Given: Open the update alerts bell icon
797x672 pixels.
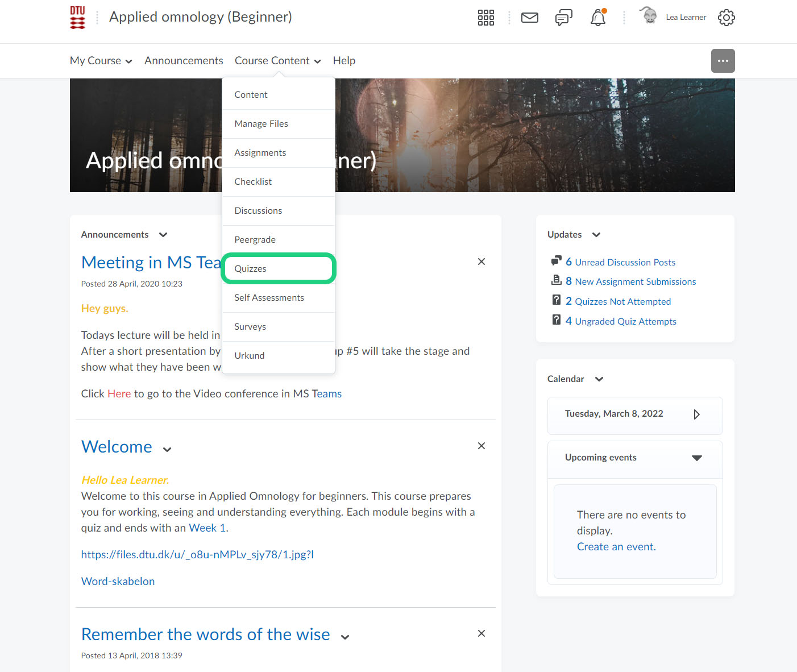Looking at the screenshot, I should click(598, 18).
